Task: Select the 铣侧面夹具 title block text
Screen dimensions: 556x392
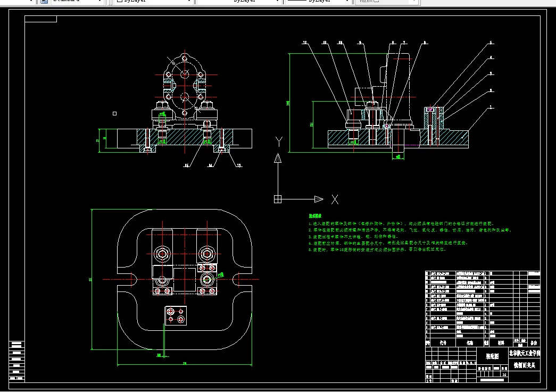Action: point(525,365)
